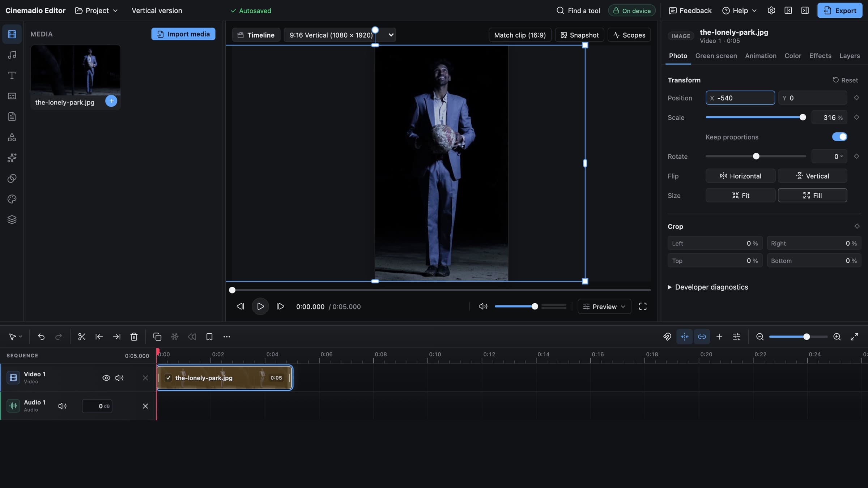This screenshot has height=488, width=868.
Task: Zoom out the timeline
Action: click(x=760, y=337)
